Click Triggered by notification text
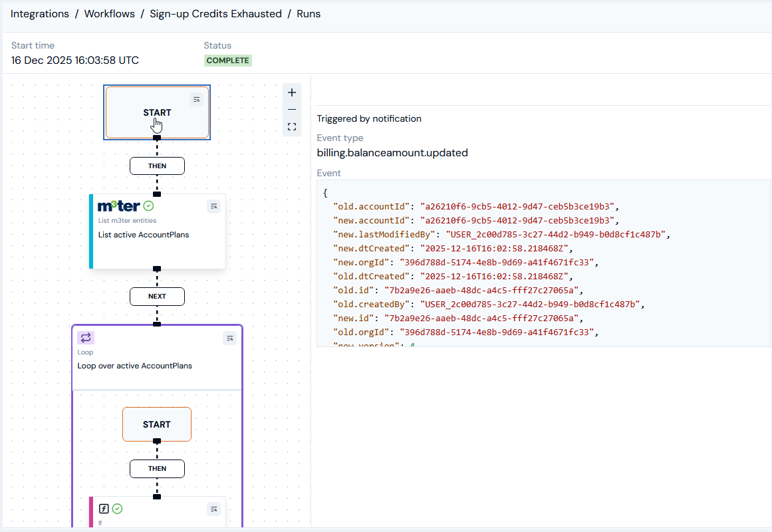 click(x=369, y=119)
